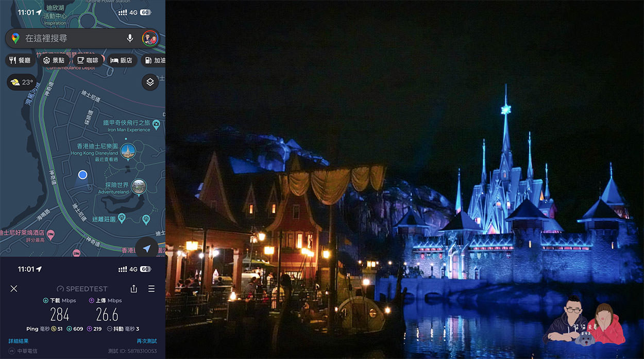Image resolution: width=644 pixels, height=359 pixels.
Task: Tap 再次測試 to run test again
Action: 146,341
